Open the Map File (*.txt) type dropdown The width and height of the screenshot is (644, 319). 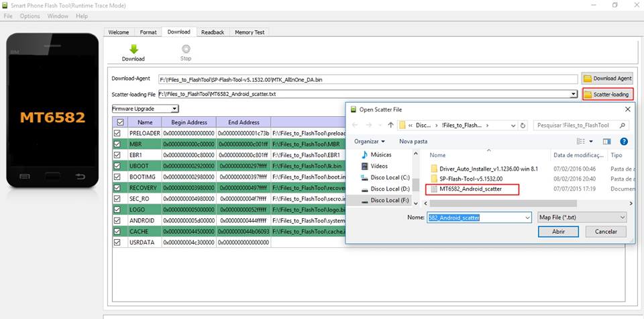(x=582, y=217)
